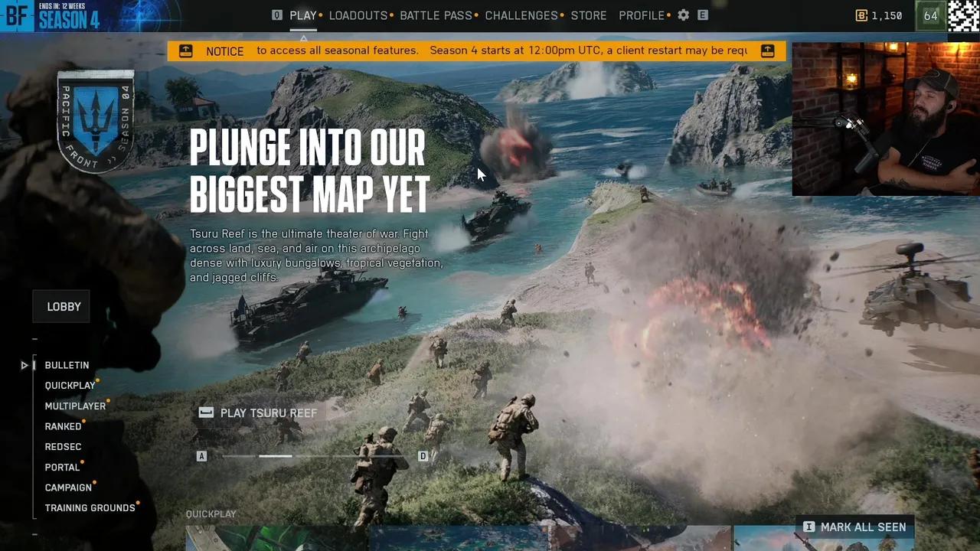Open the Pacific Front Season 04 badge
The height and width of the screenshot is (551, 980).
(x=96, y=121)
